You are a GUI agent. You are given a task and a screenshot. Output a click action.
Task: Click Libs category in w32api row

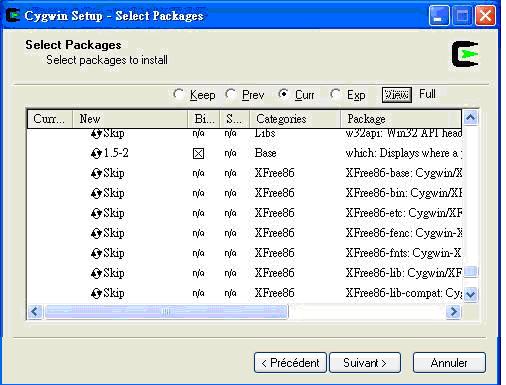click(x=265, y=133)
